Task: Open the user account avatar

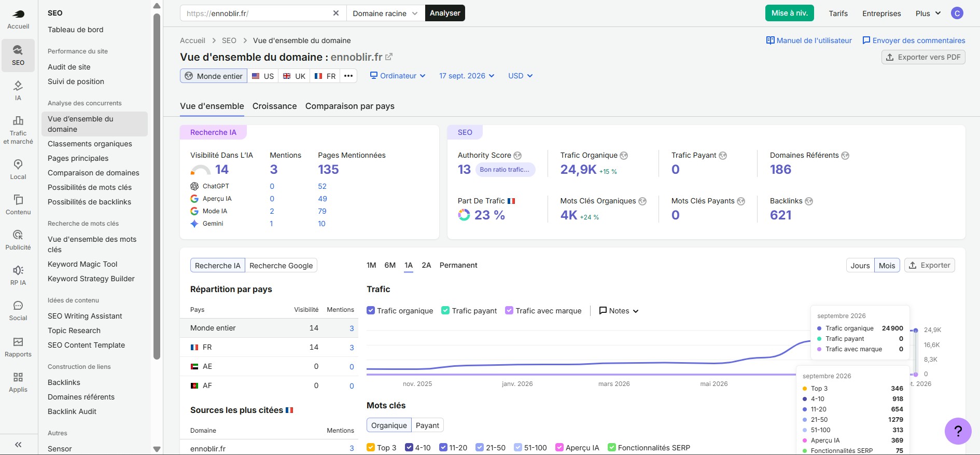Action: pos(957,13)
